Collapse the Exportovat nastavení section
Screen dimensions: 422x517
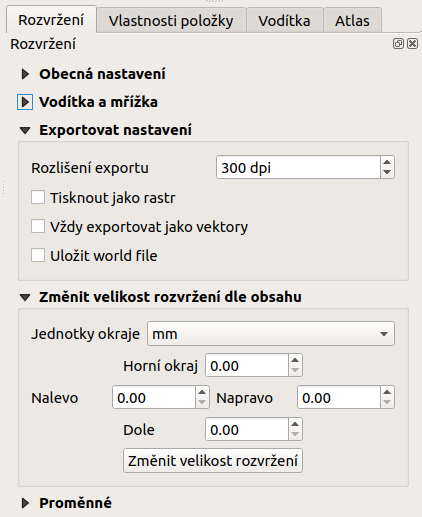(x=25, y=130)
